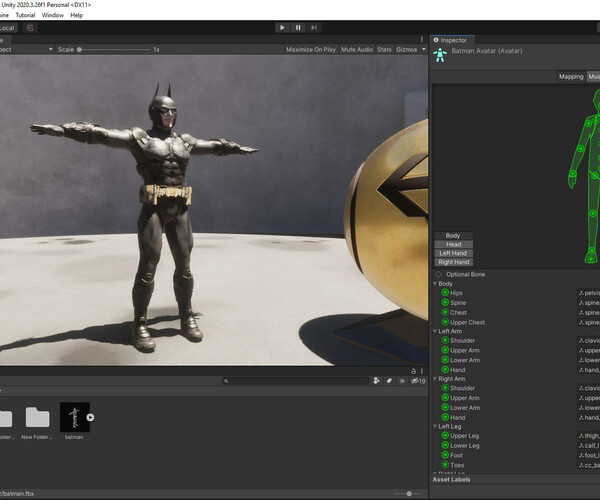Click the favorites star icon in Project panel

click(x=402, y=381)
